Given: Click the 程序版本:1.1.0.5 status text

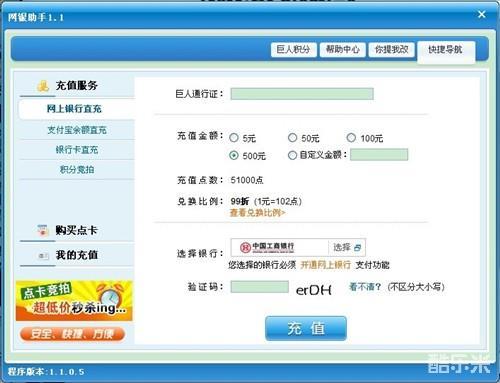Looking at the screenshot, I should tap(46, 372).
